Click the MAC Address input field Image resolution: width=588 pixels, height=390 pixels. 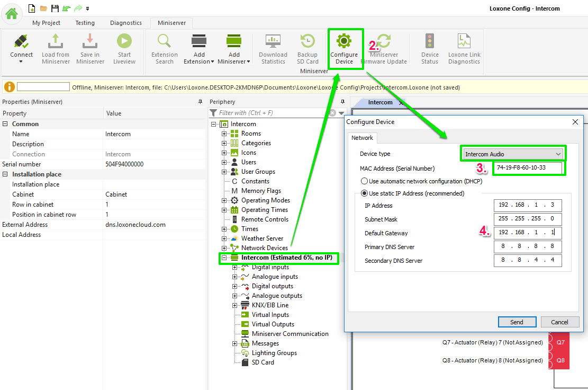[528, 168]
